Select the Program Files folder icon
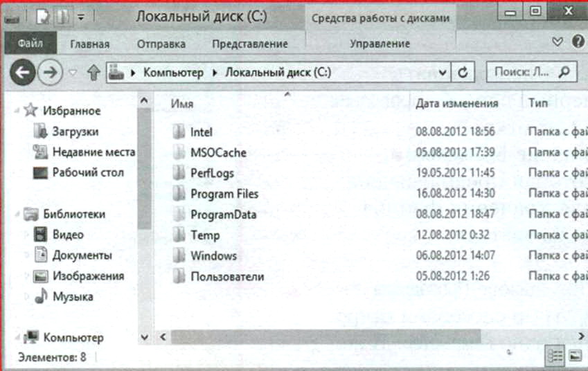The image size is (588, 371). pyautogui.click(x=179, y=193)
